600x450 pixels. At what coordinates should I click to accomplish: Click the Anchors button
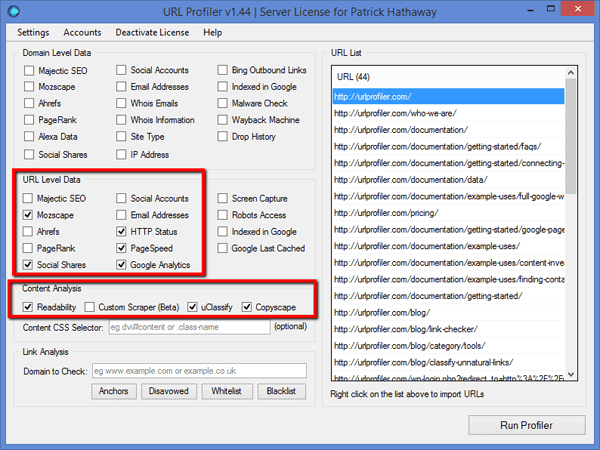point(114,391)
